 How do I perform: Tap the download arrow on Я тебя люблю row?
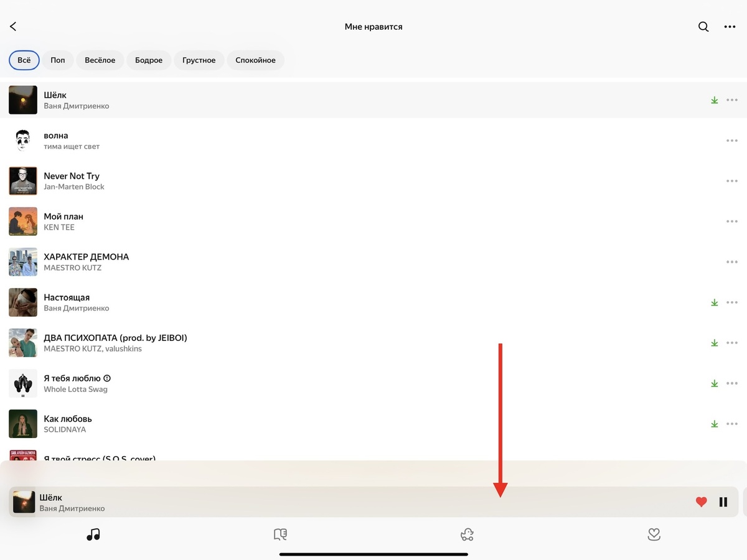[715, 383]
